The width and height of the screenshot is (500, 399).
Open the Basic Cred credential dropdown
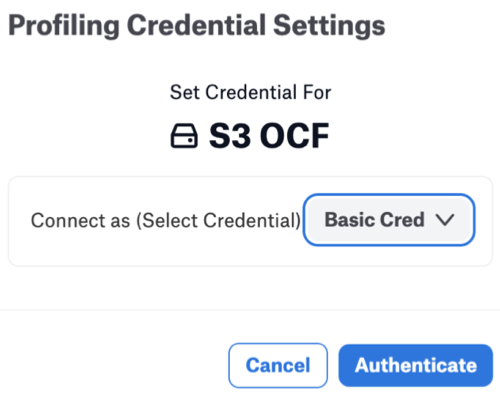(x=389, y=220)
